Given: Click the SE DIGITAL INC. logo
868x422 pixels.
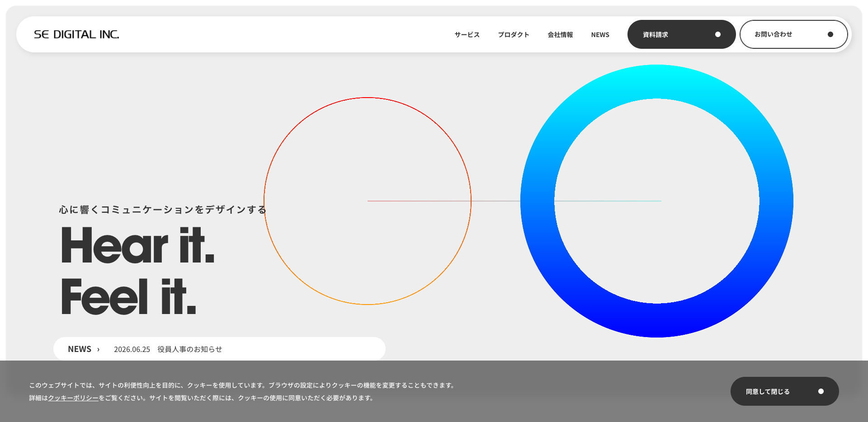Looking at the screenshot, I should [76, 34].
